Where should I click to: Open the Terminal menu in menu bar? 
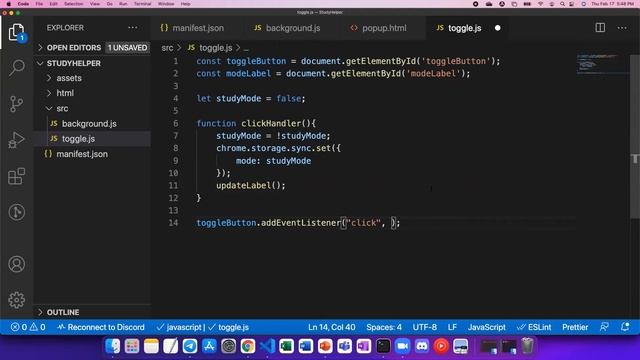142,4
